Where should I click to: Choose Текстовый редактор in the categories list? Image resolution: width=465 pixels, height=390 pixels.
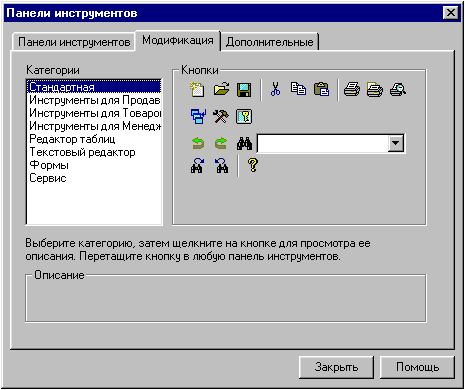pos(94,152)
